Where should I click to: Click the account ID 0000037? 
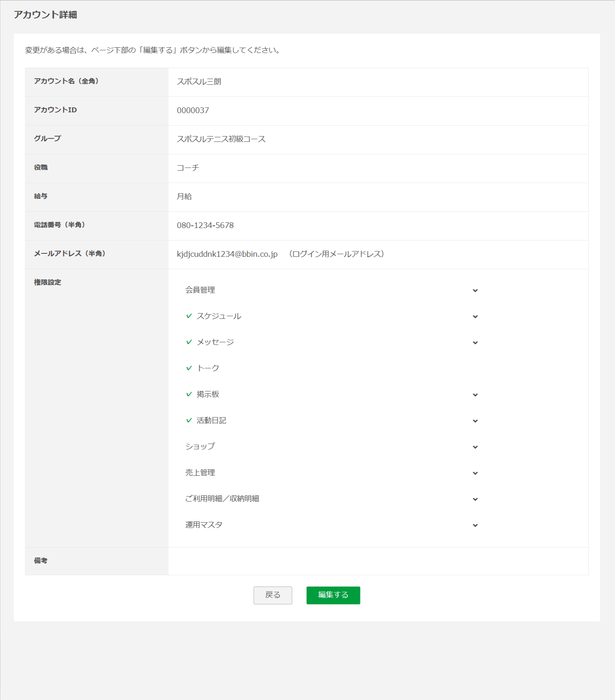(193, 110)
